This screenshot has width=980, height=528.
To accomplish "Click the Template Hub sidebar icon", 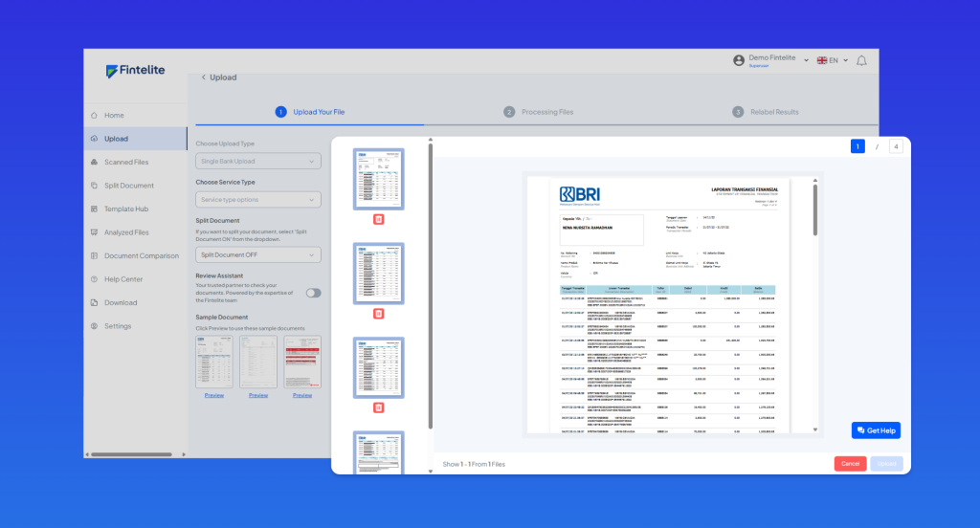I will (x=94, y=209).
